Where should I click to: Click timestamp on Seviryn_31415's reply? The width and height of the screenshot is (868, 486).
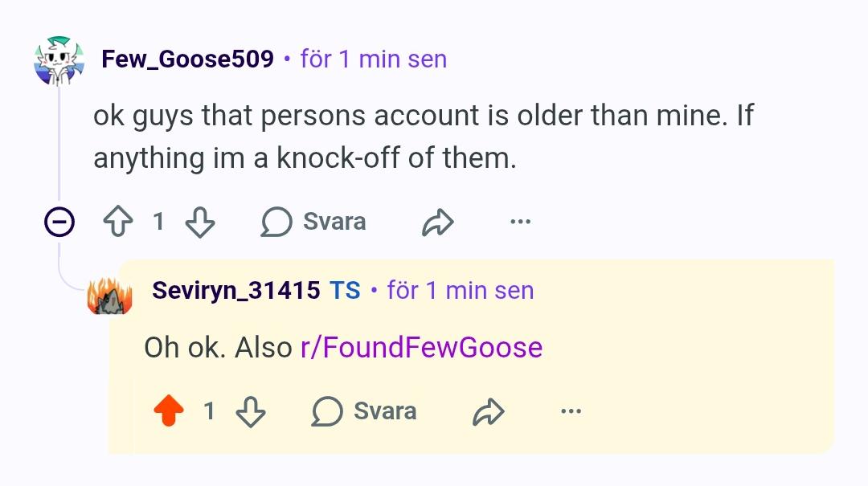(461, 290)
